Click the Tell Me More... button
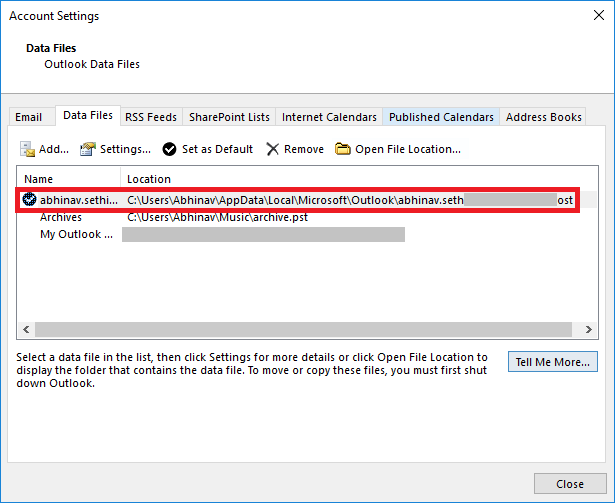 click(x=553, y=362)
